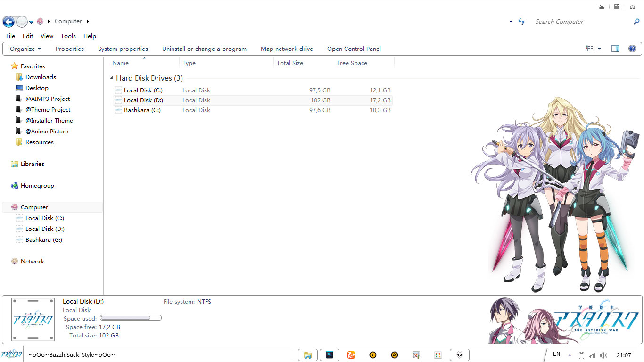This screenshot has height=362, width=644.
Task: Open AIMP triangle taskbar icon
Action: [x=395, y=355]
